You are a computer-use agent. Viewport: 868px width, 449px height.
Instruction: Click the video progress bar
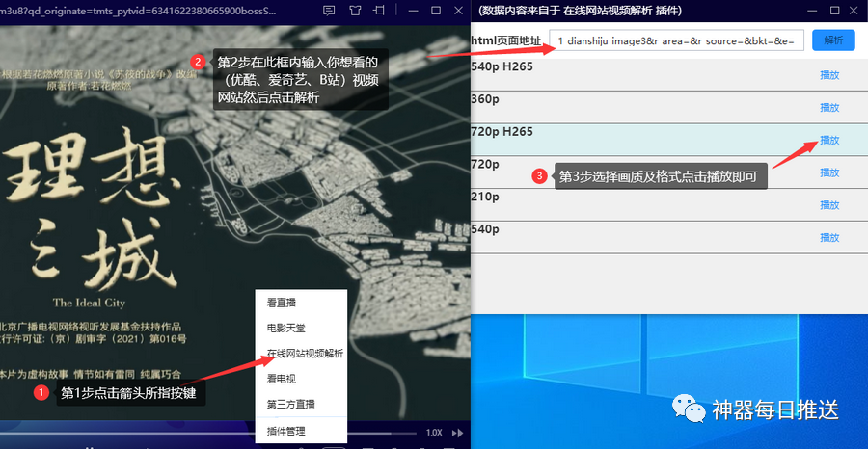pyautogui.click(x=208, y=433)
